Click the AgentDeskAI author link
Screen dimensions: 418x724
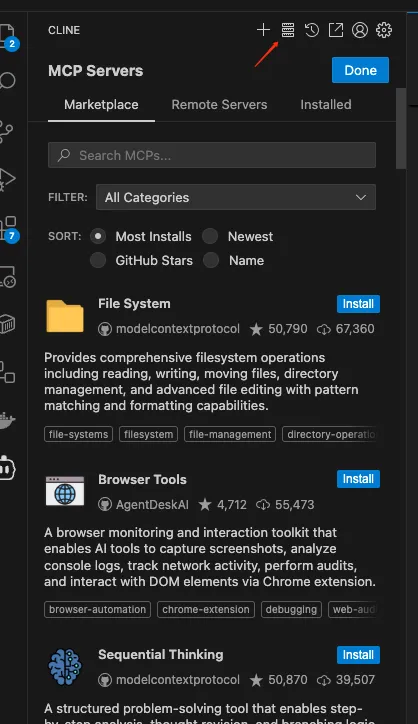click(152, 505)
